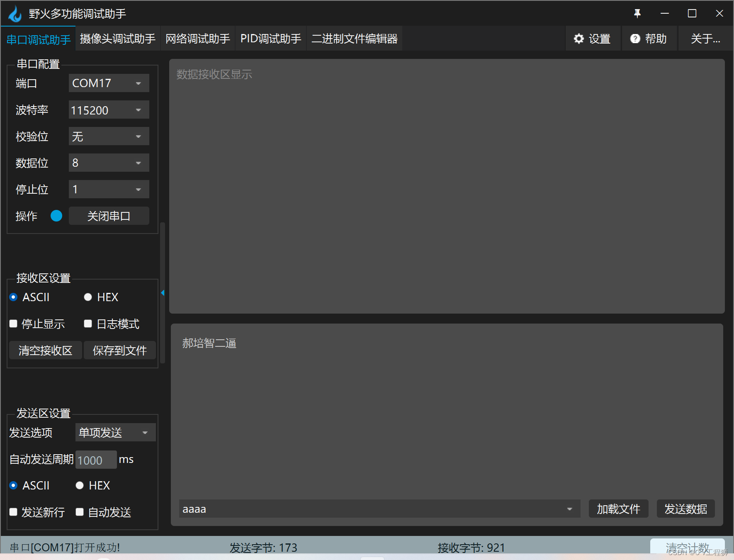Open settings via the gear icon
The image size is (734, 560).
tap(578, 39)
